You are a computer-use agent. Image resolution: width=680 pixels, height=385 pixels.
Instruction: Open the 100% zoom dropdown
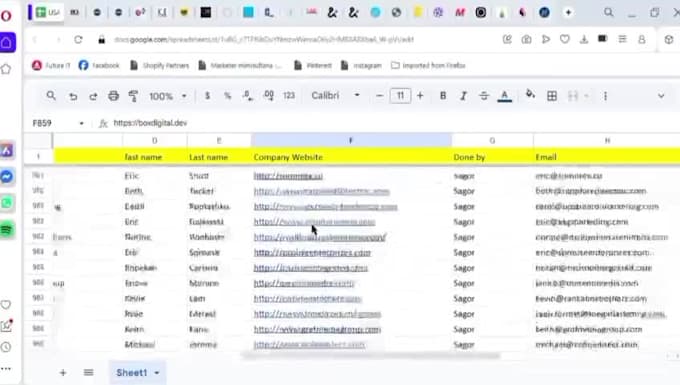(x=168, y=96)
